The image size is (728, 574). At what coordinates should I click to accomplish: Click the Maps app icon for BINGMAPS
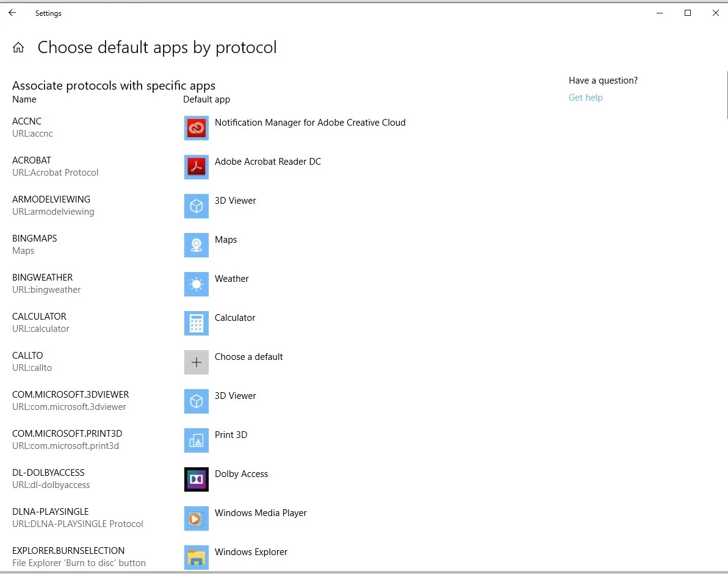196,245
